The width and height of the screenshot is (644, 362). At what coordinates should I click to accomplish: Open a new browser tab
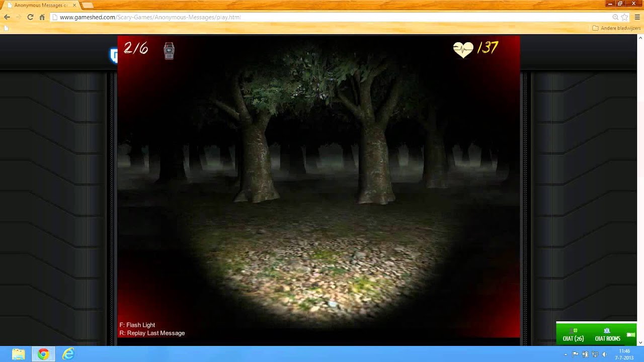[87, 5]
